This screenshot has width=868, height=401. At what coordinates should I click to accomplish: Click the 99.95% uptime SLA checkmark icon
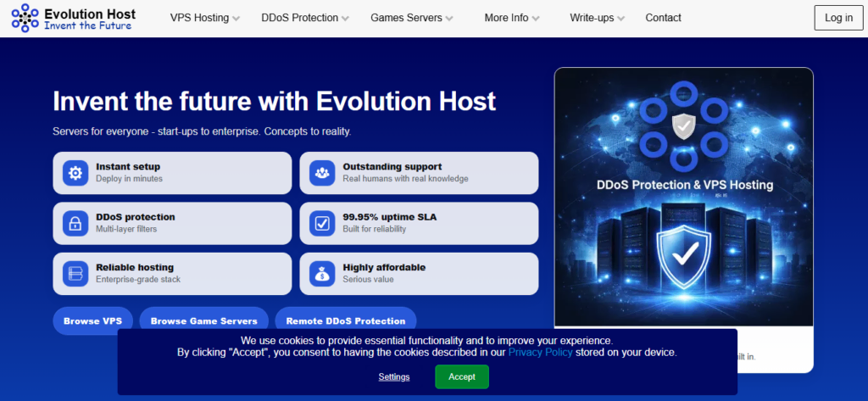pos(322,223)
